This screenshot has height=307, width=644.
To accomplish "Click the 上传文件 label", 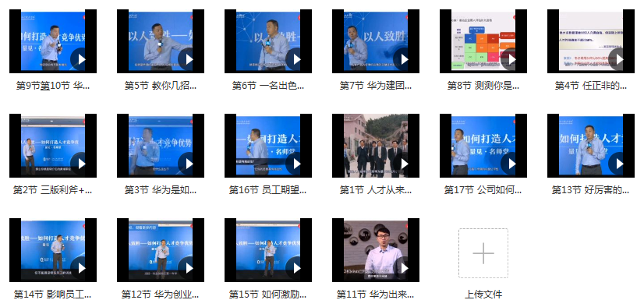I will [483, 295].
